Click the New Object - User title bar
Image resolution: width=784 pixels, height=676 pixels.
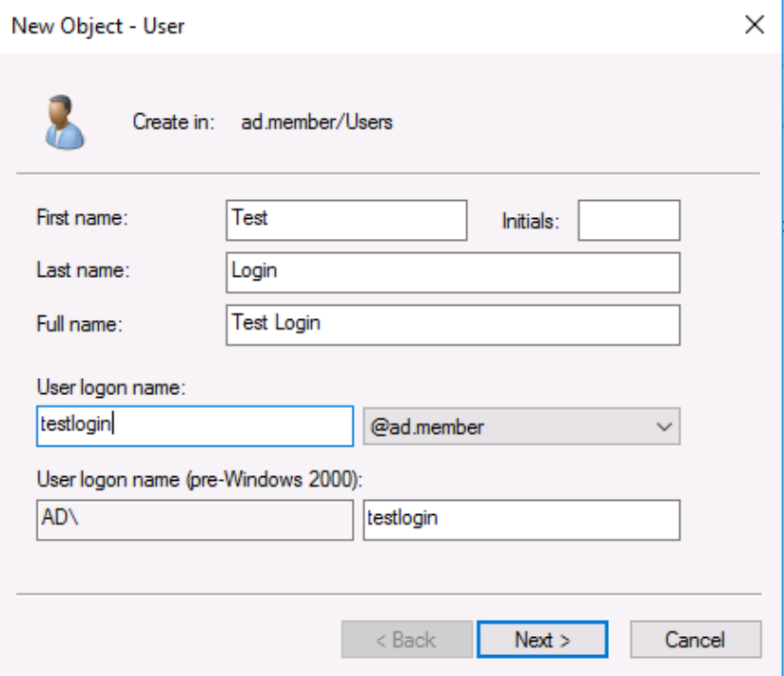285,26
